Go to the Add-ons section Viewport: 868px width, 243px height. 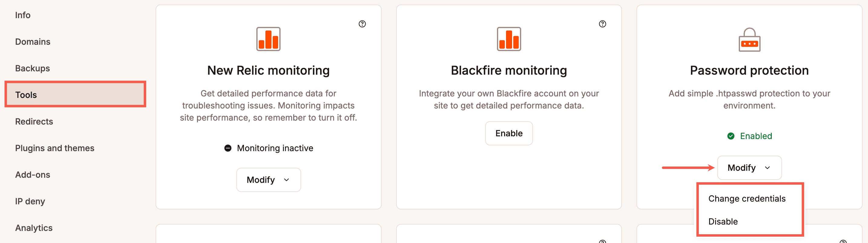(33, 175)
